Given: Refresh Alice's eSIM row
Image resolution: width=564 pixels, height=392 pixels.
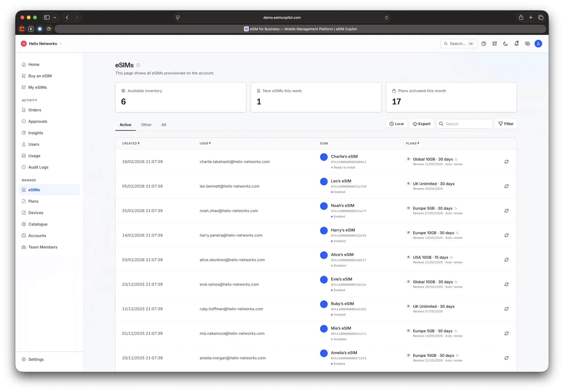Looking at the screenshot, I should [506, 260].
